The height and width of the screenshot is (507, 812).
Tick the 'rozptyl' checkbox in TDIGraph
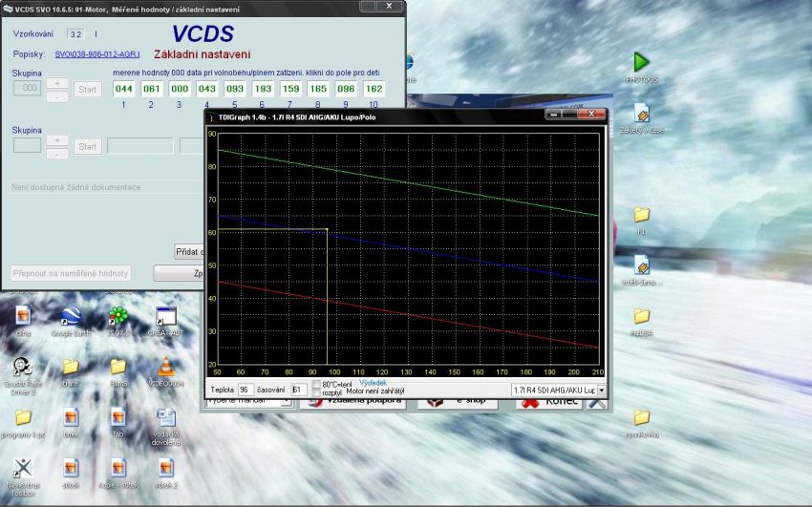click(316, 392)
